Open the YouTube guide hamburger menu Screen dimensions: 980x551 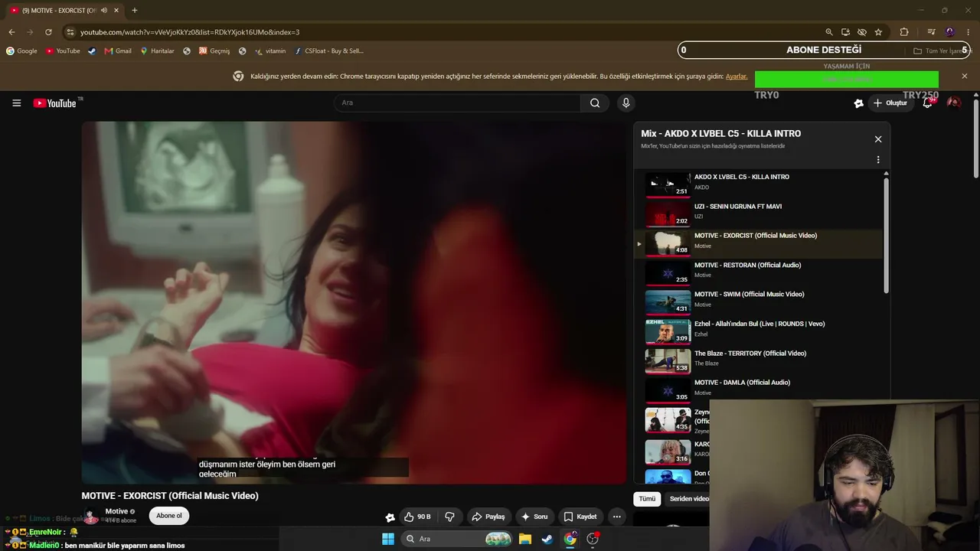click(x=16, y=103)
